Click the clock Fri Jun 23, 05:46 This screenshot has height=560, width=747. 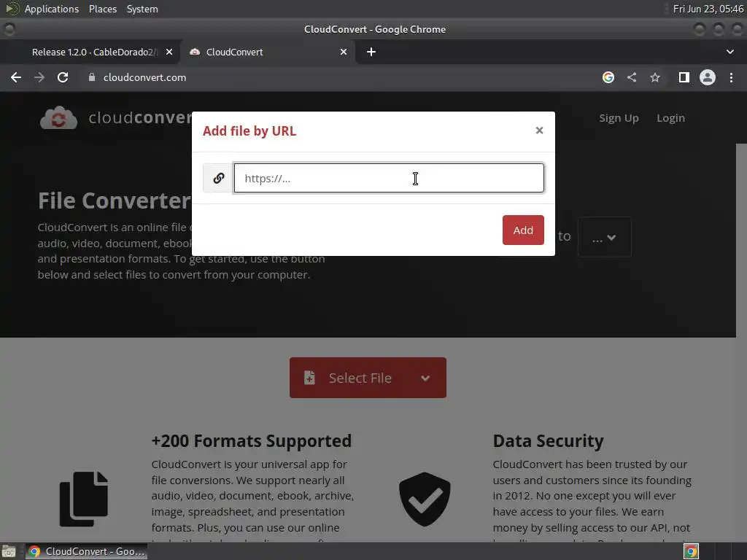coord(708,9)
